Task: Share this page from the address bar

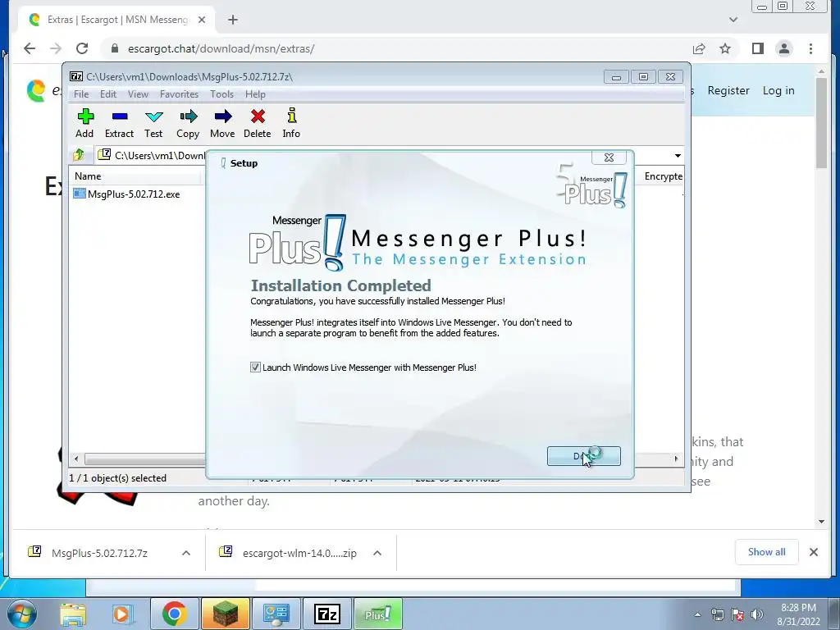Action: click(x=699, y=48)
